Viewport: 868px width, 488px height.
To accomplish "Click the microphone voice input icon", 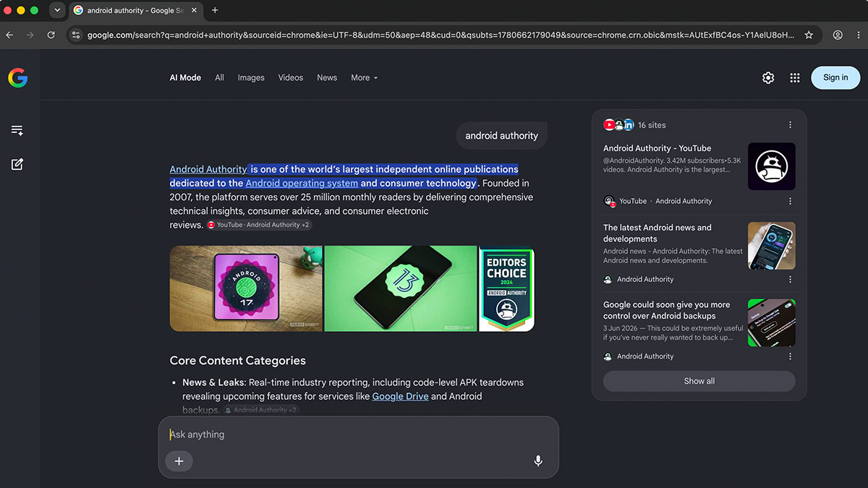I will click(538, 461).
